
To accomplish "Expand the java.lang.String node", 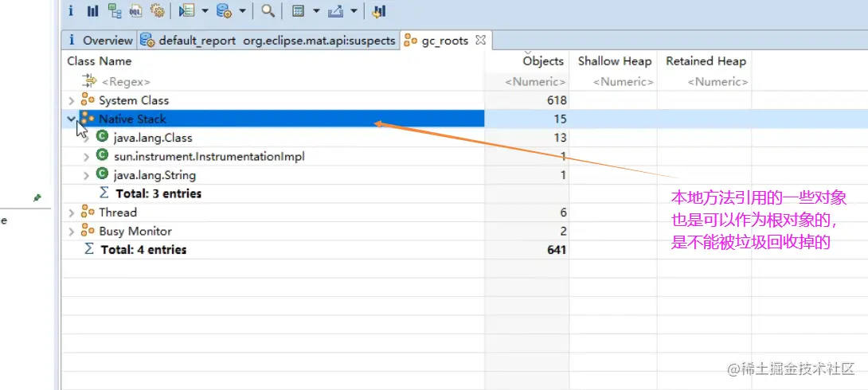I will pos(86,175).
